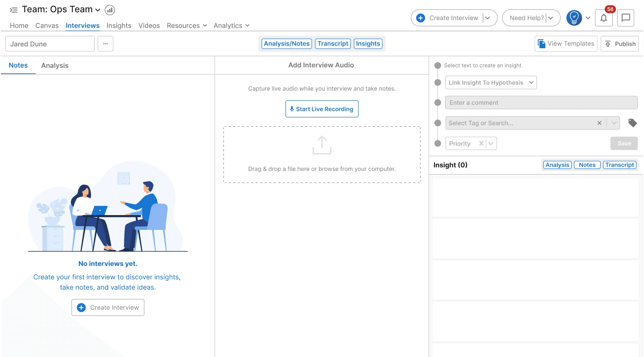The width and height of the screenshot is (644, 357).
Task: Open Link Insight To Hypothesis dropdown
Action: coord(491,83)
